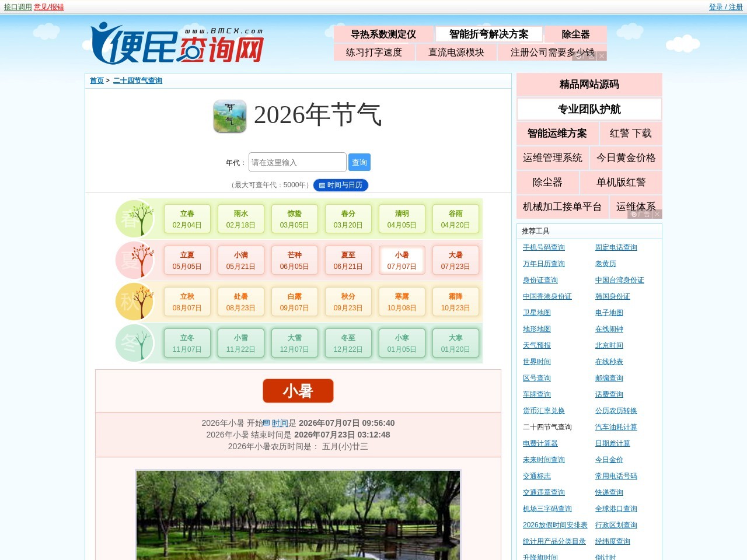The width and height of the screenshot is (747, 560).
Task: Click the 便民查询网 site logo
Action: click(177, 44)
